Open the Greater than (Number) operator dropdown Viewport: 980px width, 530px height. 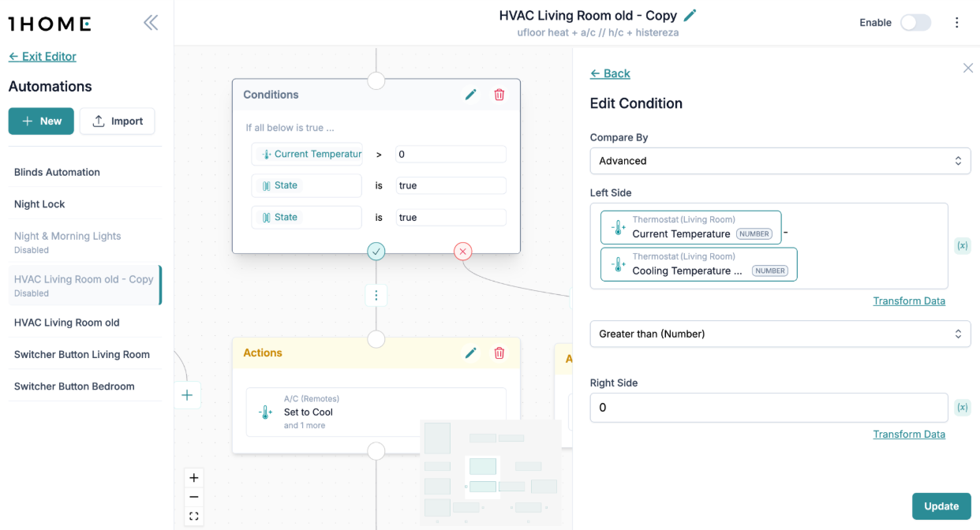click(x=780, y=334)
